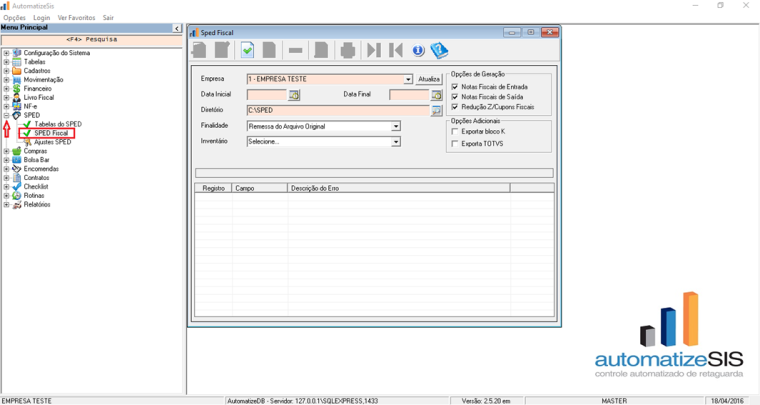Image resolution: width=760 pixels, height=405 pixels.
Task: Open calendar picker beside Data Final
Action: click(x=436, y=95)
